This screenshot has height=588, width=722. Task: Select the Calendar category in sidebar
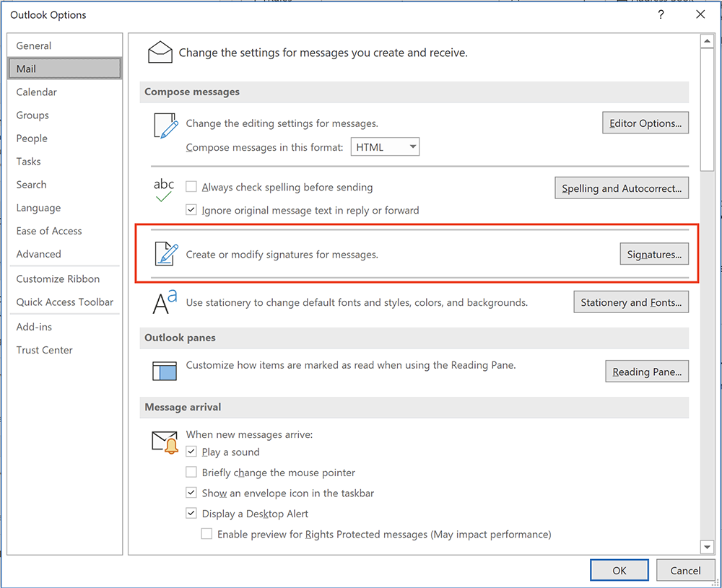[37, 92]
